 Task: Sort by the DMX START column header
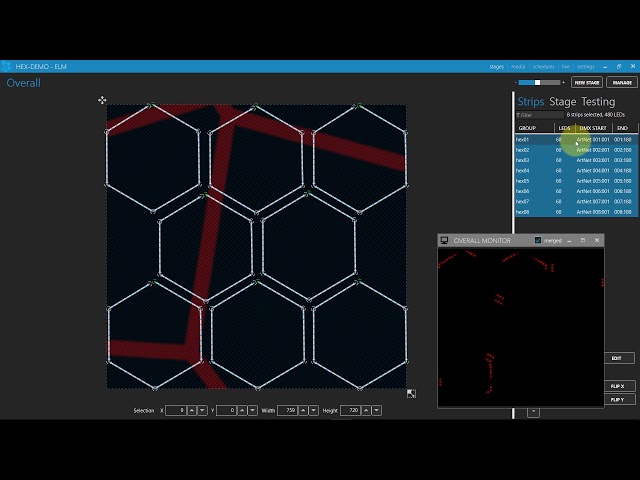click(x=594, y=128)
